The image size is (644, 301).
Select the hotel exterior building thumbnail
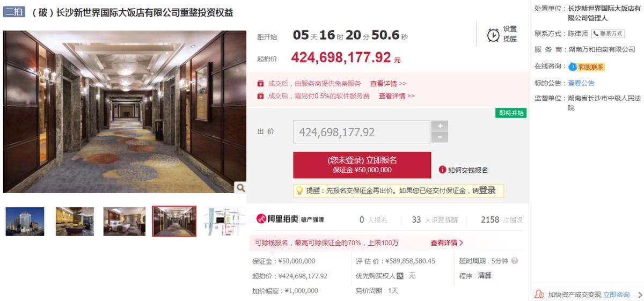(25, 221)
